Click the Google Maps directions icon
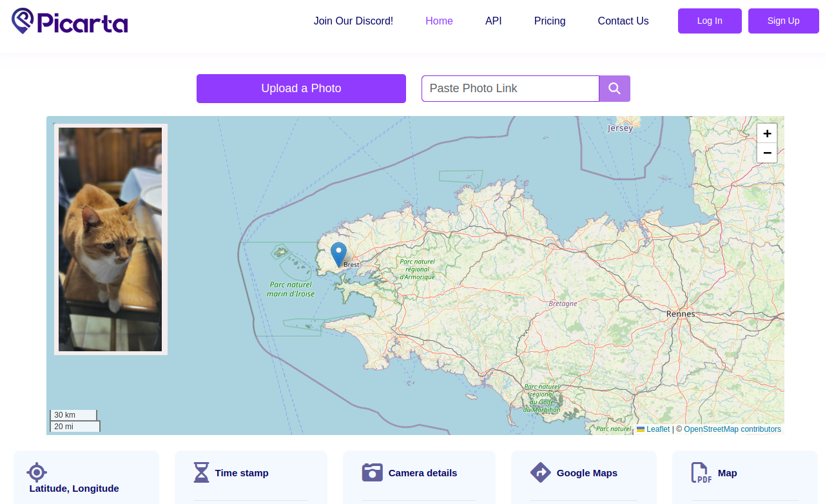 pyautogui.click(x=540, y=472)
